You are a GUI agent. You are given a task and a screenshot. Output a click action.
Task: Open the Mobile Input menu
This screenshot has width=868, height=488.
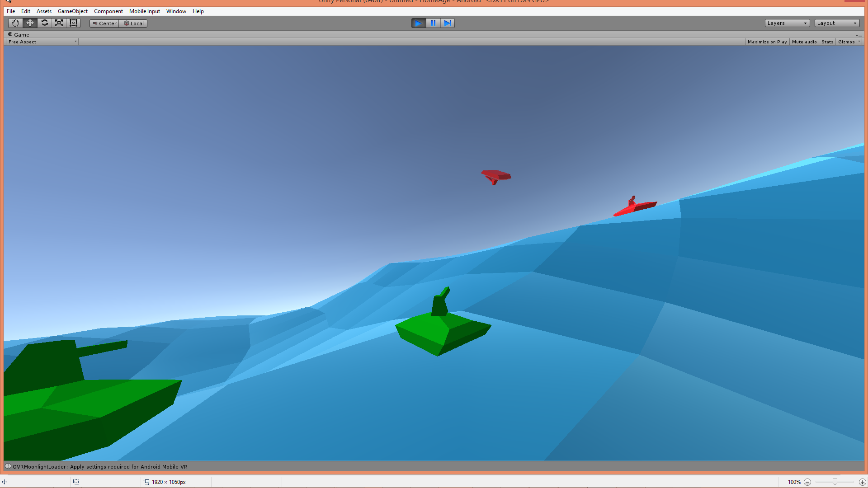point(144,11)
